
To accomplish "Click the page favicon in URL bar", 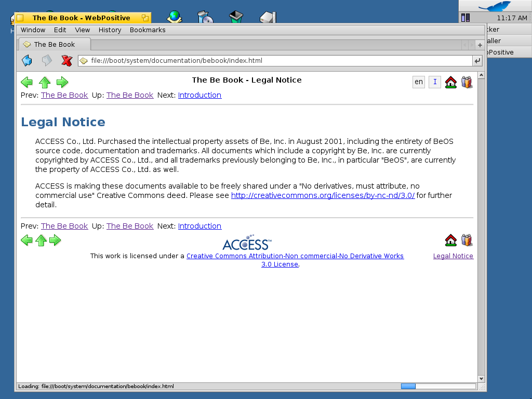I will coord(84,61).
